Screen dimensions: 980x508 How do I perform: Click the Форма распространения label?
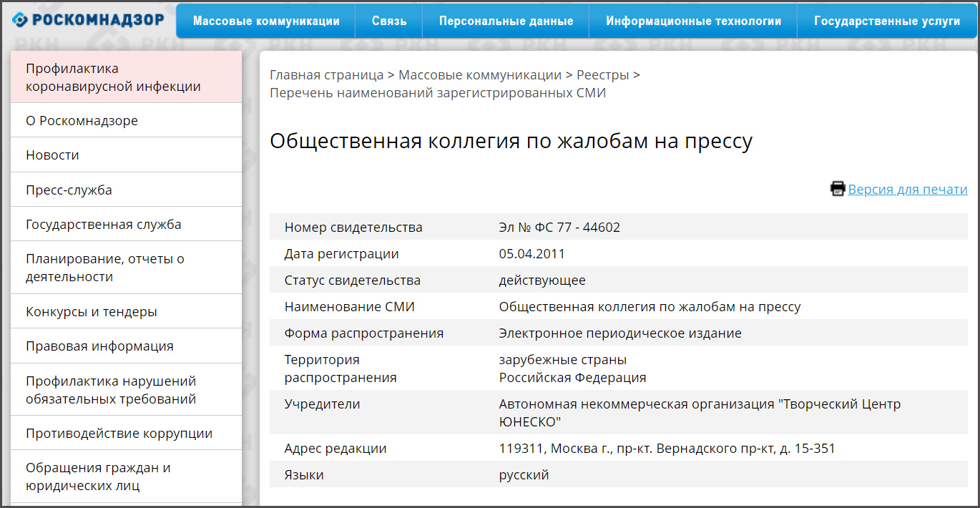[364, 333]
